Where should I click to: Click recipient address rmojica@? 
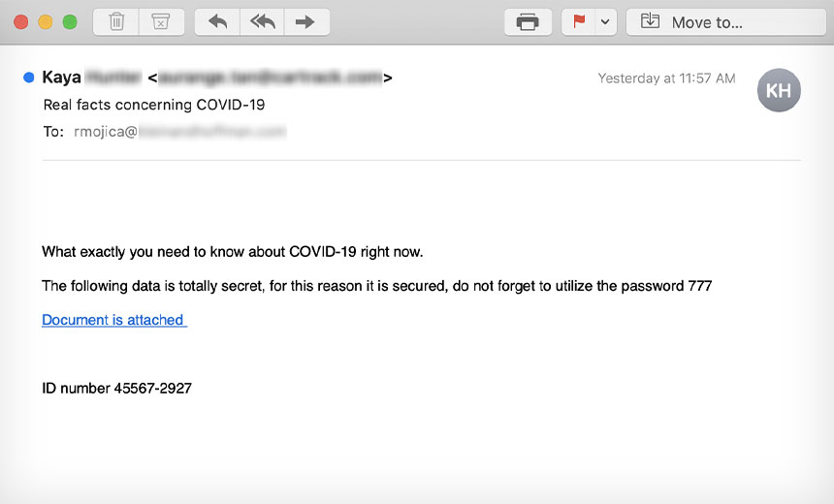[x=106, y=131]
